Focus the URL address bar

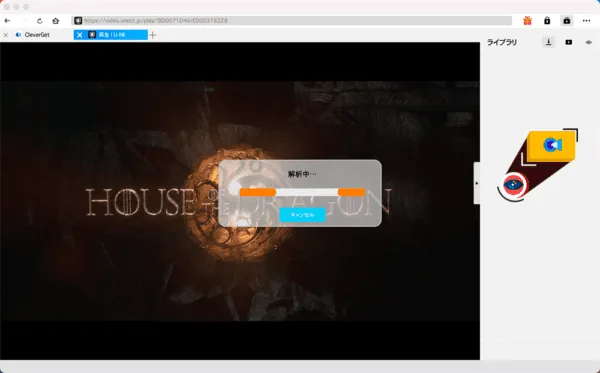click(292, 21)
